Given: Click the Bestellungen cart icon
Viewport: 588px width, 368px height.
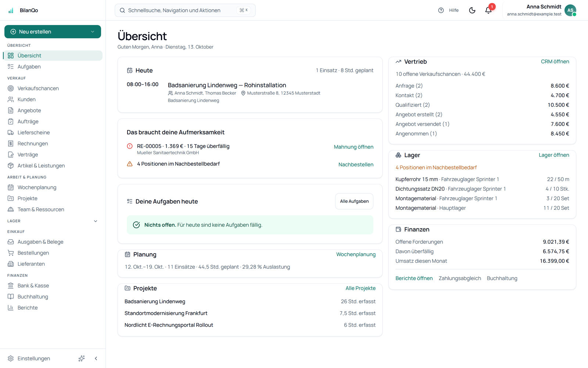Looking at the screenshot, I should 11,253.
